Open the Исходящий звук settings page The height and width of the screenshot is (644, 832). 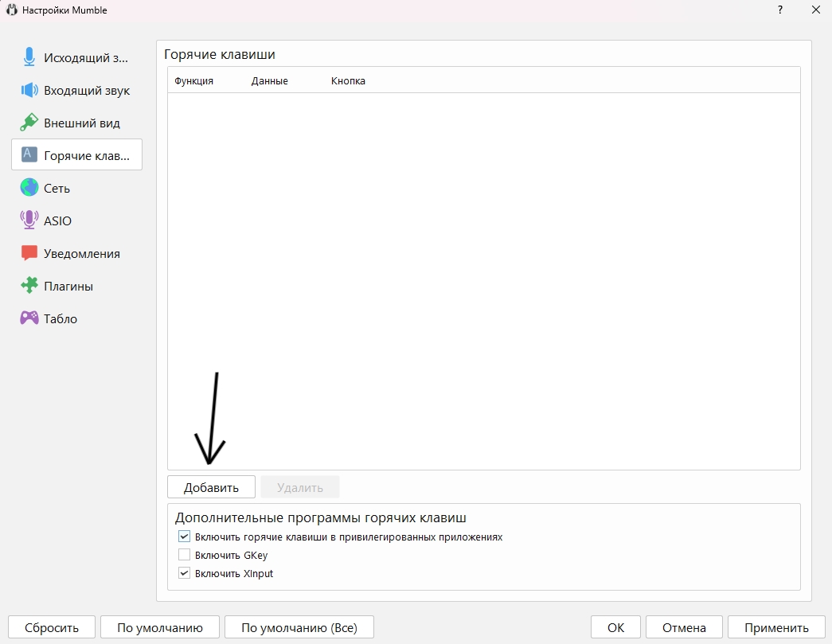click(x=77, y=57)
